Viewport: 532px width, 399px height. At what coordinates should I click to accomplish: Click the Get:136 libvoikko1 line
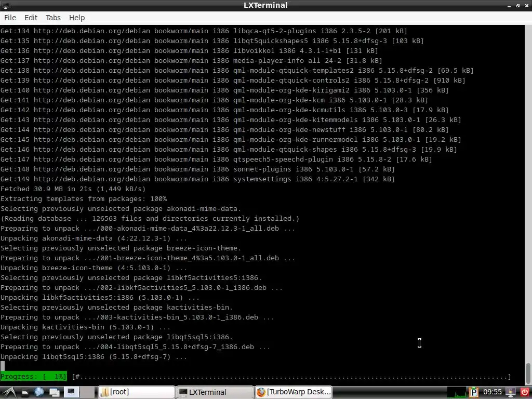(189, 51)
